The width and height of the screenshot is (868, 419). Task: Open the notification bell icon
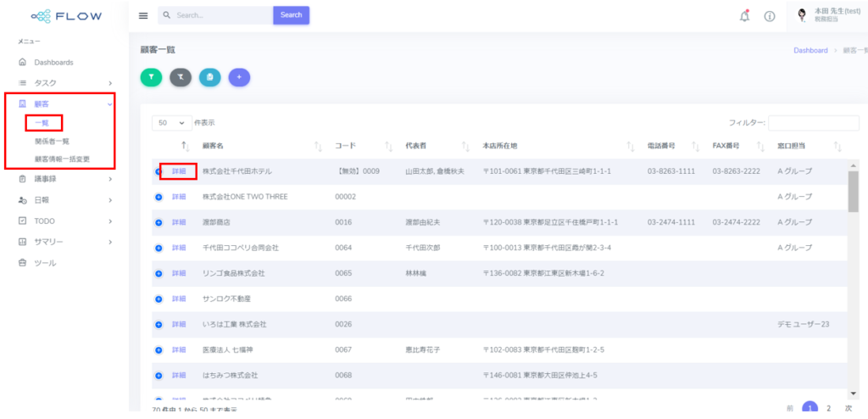point(744,16)
